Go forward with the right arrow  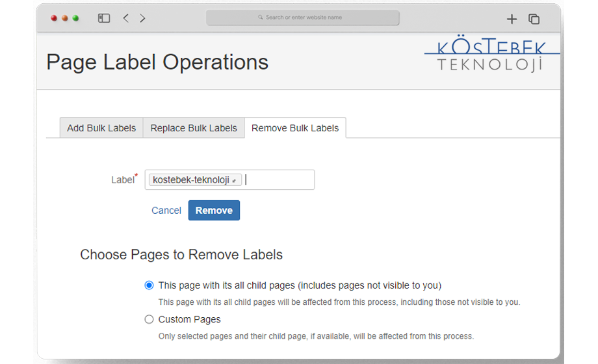tap(142, 18)
